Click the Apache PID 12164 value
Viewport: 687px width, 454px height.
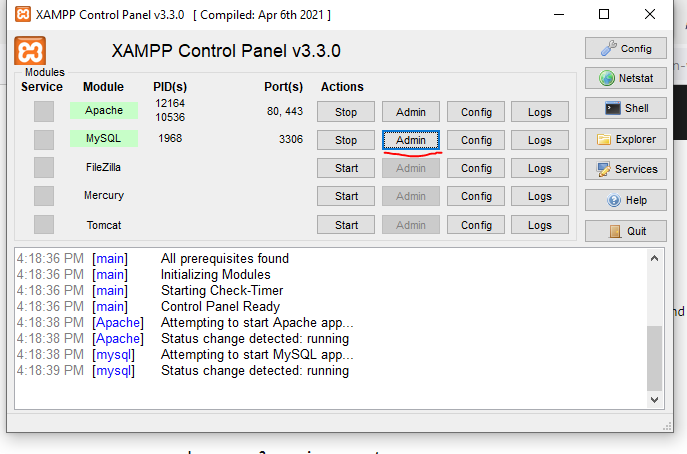[x=170, y=103]
